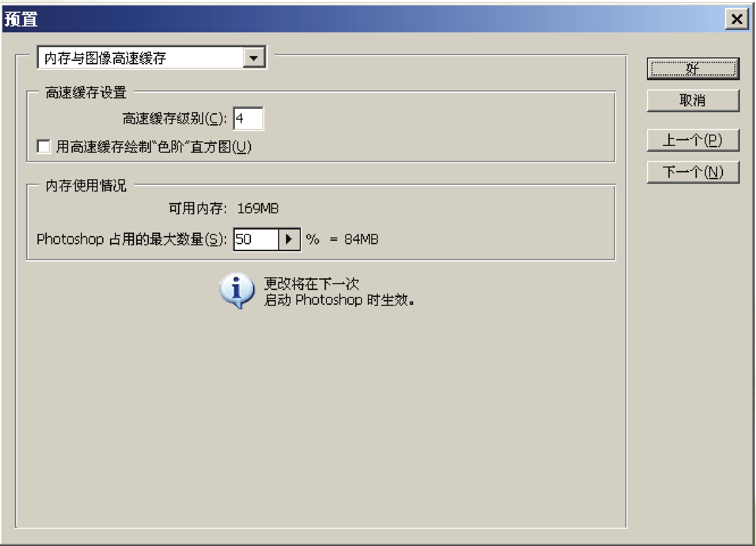
Task: Focus the 高速缓存级别 input field
Action: pyautogui.click(x=248, y=118)
